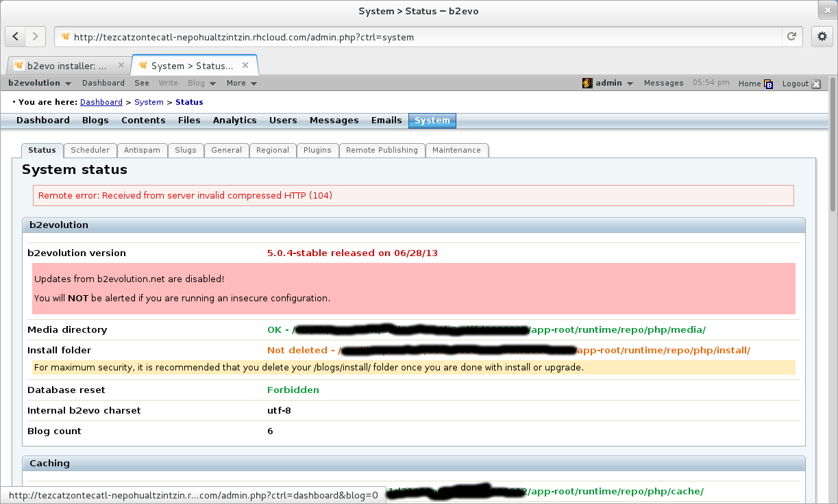Click Write in the top evobar
Screen dimensions: 838x504
point(168,83)
